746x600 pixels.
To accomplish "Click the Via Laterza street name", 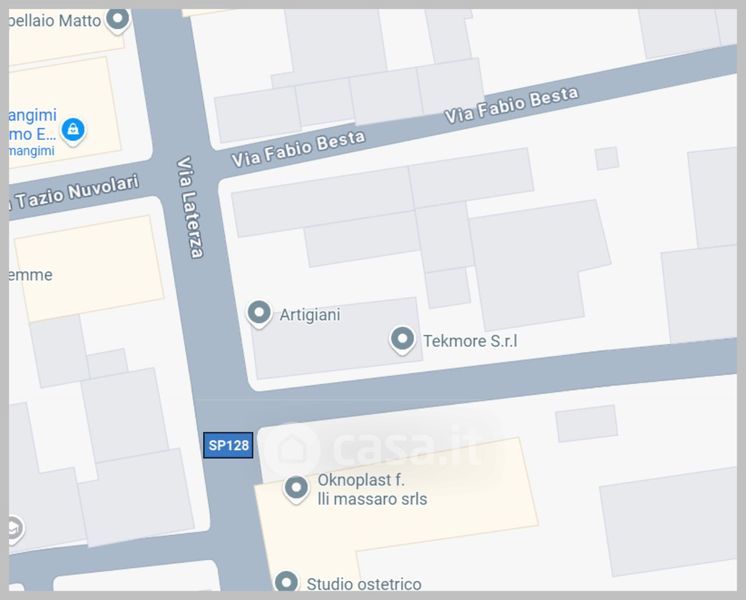I will [190, 207].
